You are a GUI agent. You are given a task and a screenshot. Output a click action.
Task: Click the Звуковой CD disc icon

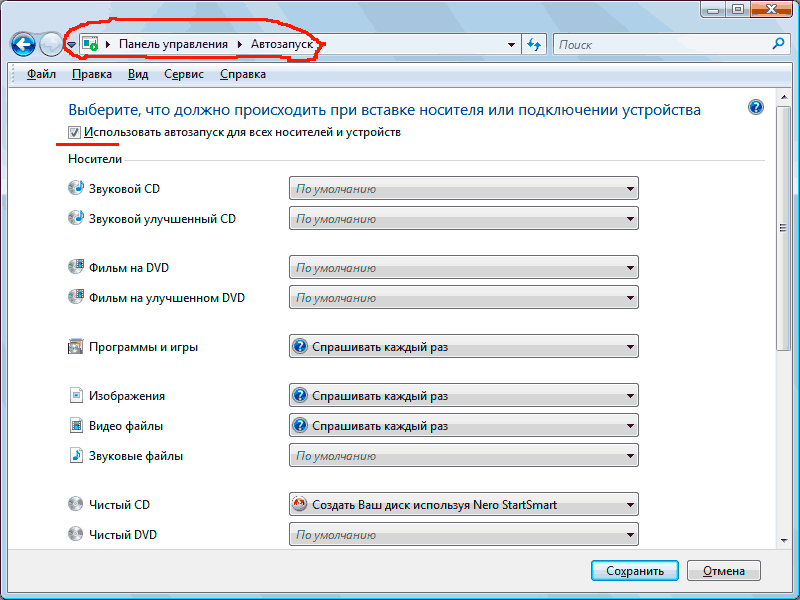(76, 188)
